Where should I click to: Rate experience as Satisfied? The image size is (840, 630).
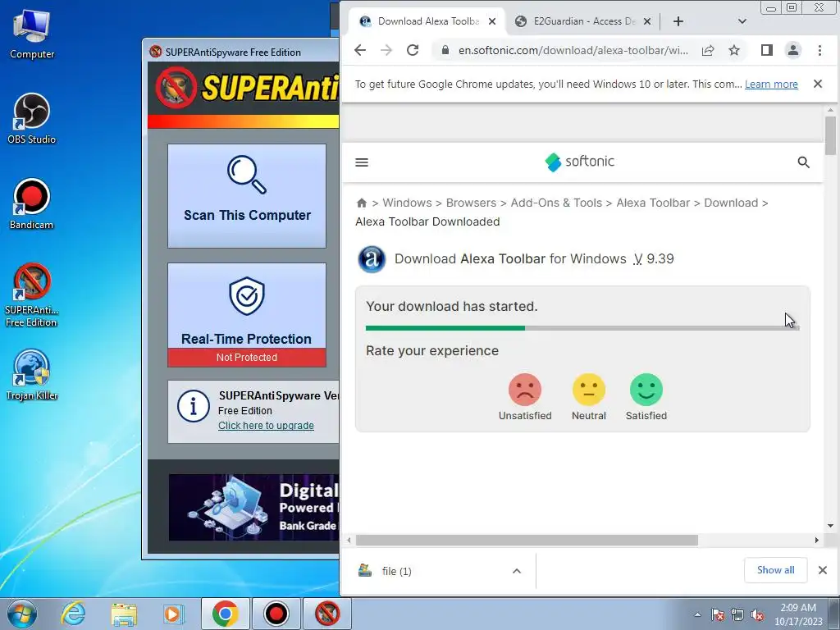646,397
